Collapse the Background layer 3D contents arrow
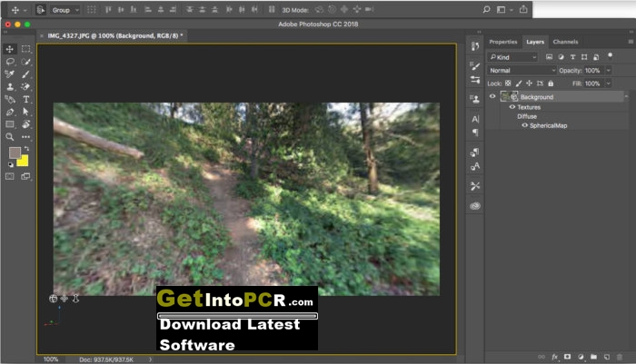The image size is (636, 364). tap(626, 96)
